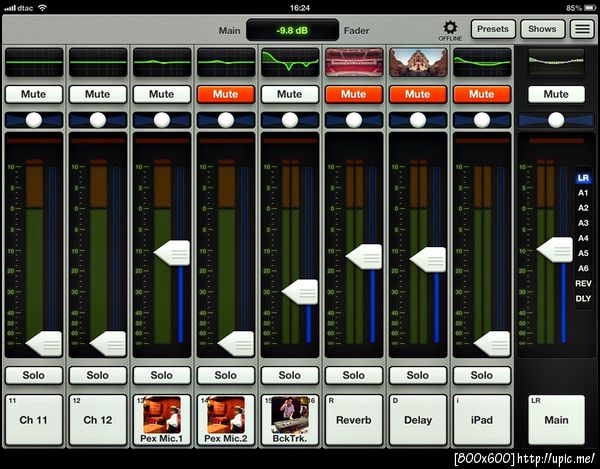Screen dimensions: 600x469
Task: Solo the Pex Mic.2 channel
Action: pyautogui.click(x=226, y=375)
